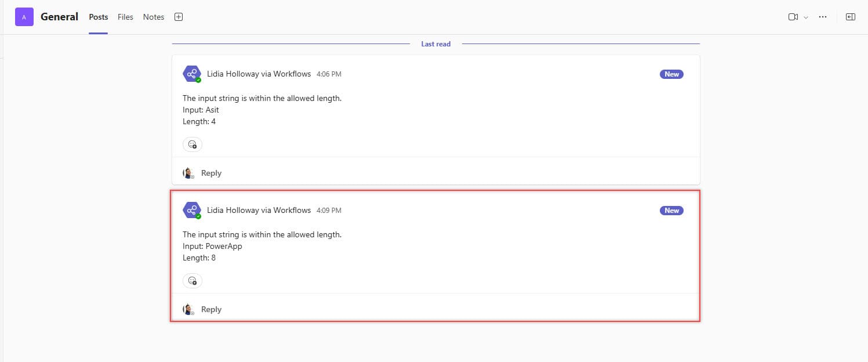Click sender name on the 4:09 PM post
The width and height of the screenshot is (868, 362).
pyautogui.click(x=259, y=210)
